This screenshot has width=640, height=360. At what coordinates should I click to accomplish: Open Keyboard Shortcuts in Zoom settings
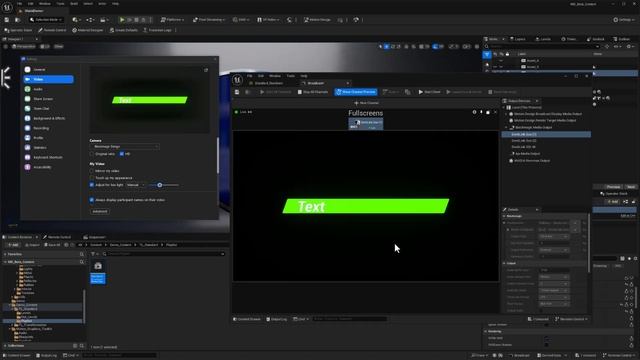[x=48, y=157]
